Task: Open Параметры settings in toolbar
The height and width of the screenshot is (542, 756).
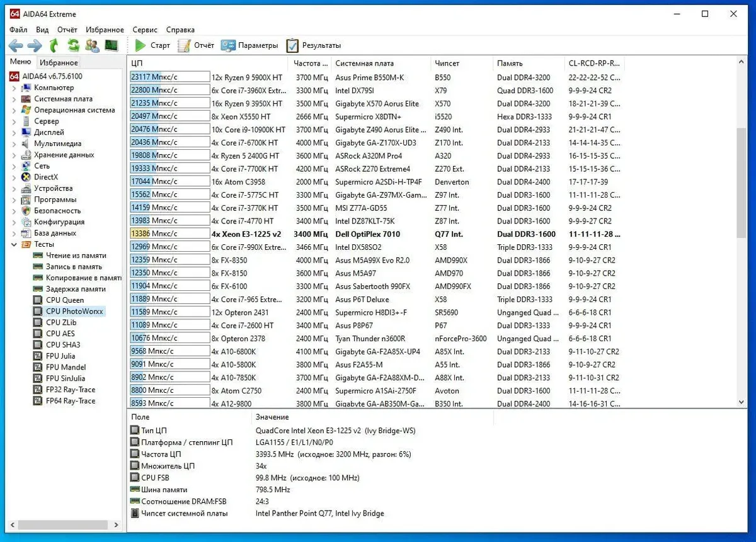Action: (x=249, y=45)
